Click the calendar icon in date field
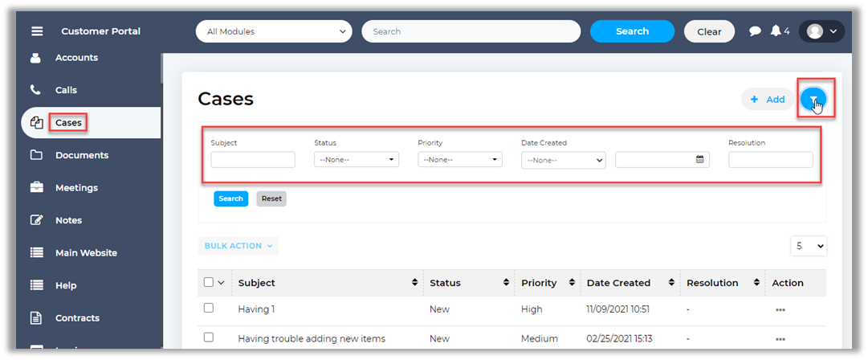This screenshot has width=868, height=360. 699,160
